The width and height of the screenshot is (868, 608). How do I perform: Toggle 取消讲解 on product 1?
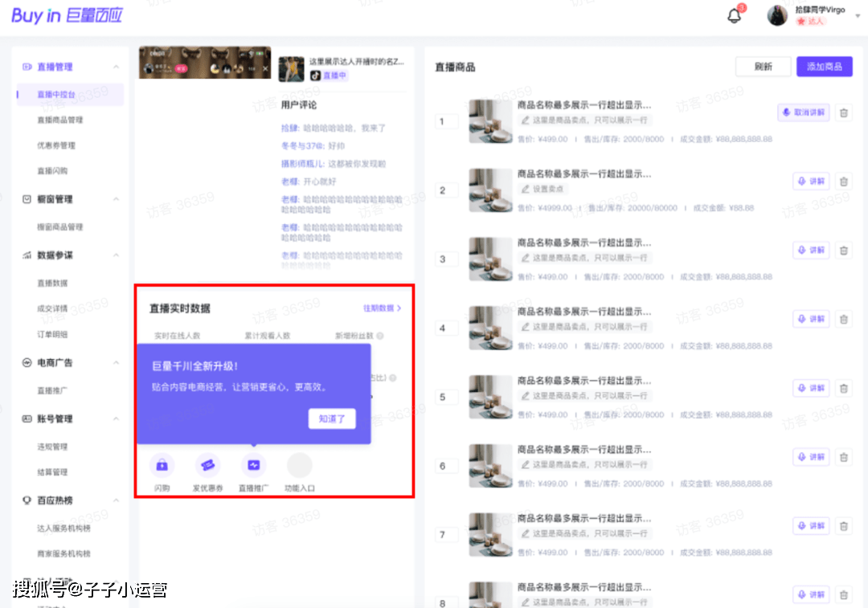[x=803, y=113]
